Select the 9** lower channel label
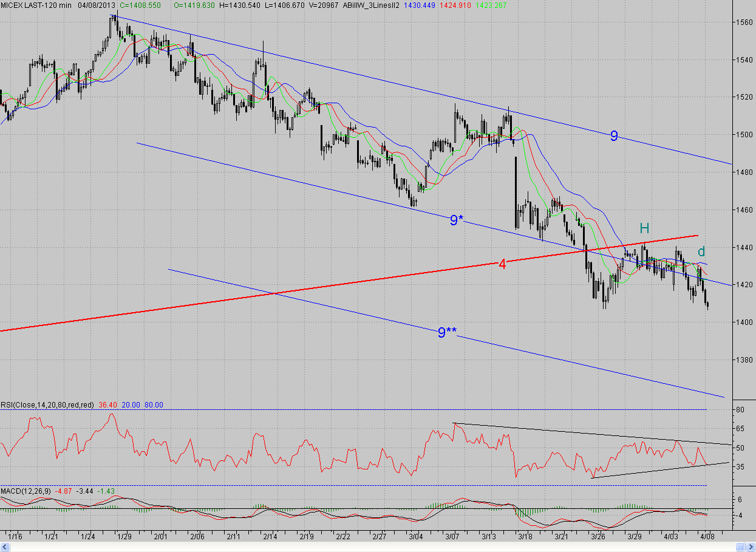Screen dimensions: 756x552 coord(448,332)
